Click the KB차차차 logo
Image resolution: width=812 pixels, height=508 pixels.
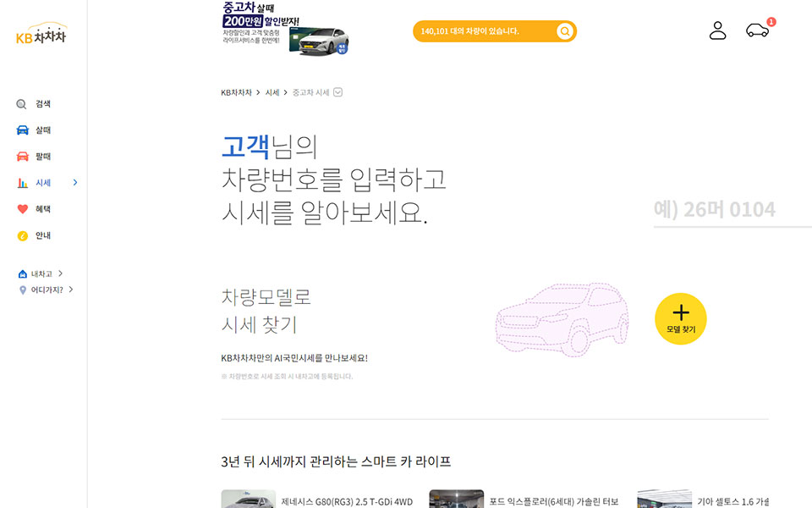click(41, 35)
